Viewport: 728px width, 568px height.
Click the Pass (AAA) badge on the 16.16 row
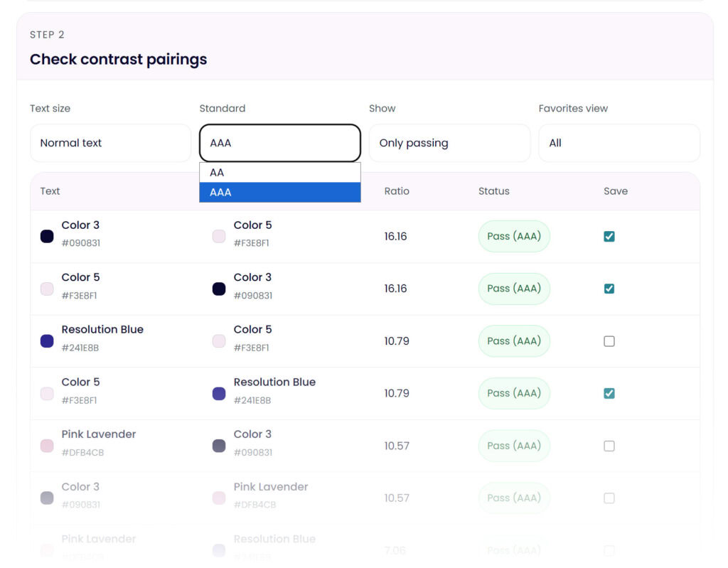pyautogui.click(x=513, y=236)
